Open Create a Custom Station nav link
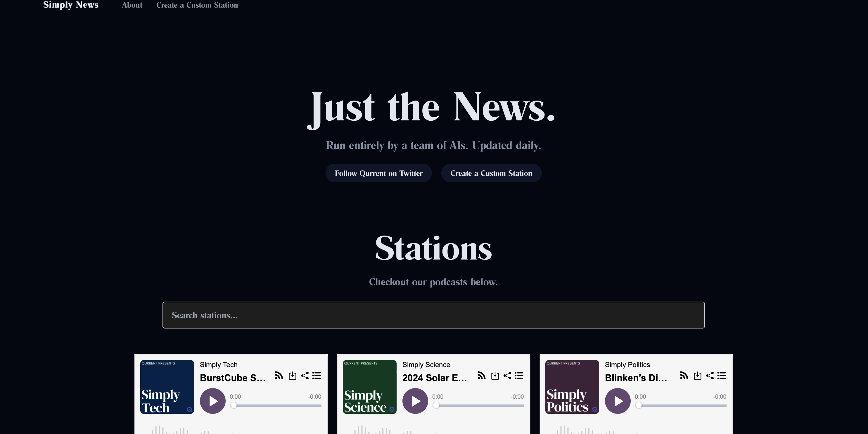 pos(197,5)
